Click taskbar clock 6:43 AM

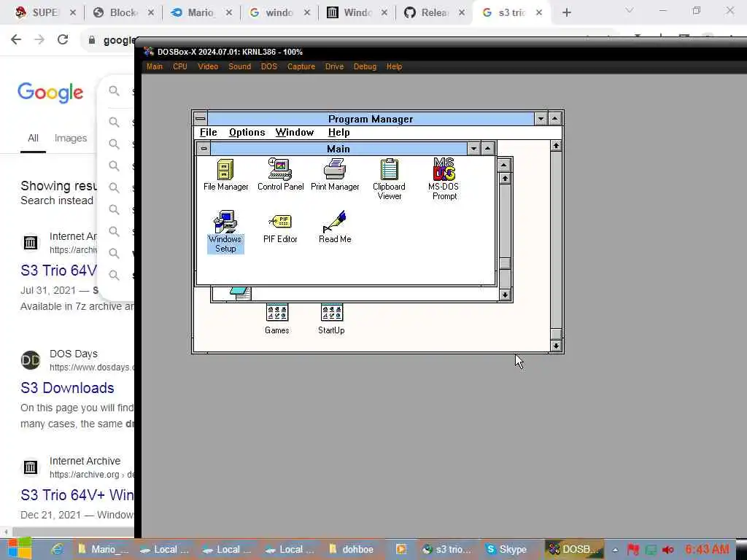[x=707, y=549]
